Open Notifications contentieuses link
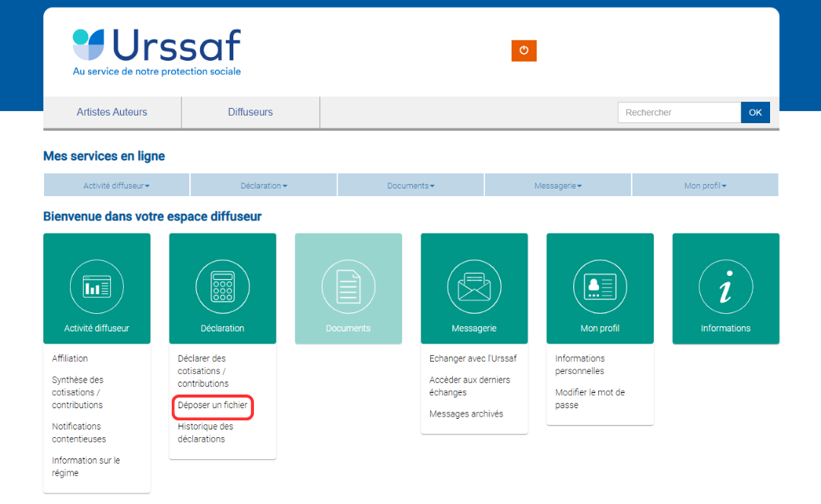The image size is (821, 504). [x=78, y=433]
